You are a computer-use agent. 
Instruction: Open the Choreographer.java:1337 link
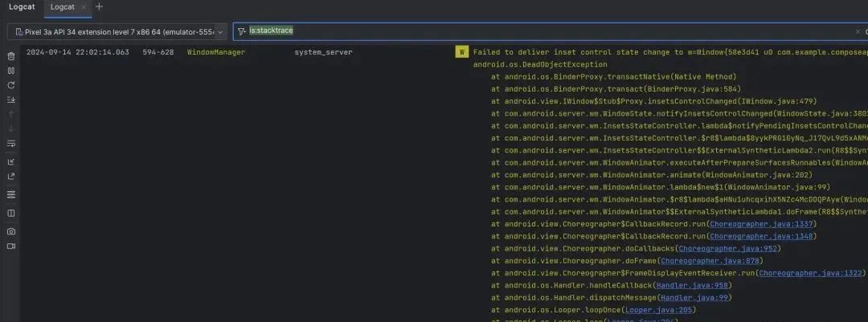pos(761,224)
